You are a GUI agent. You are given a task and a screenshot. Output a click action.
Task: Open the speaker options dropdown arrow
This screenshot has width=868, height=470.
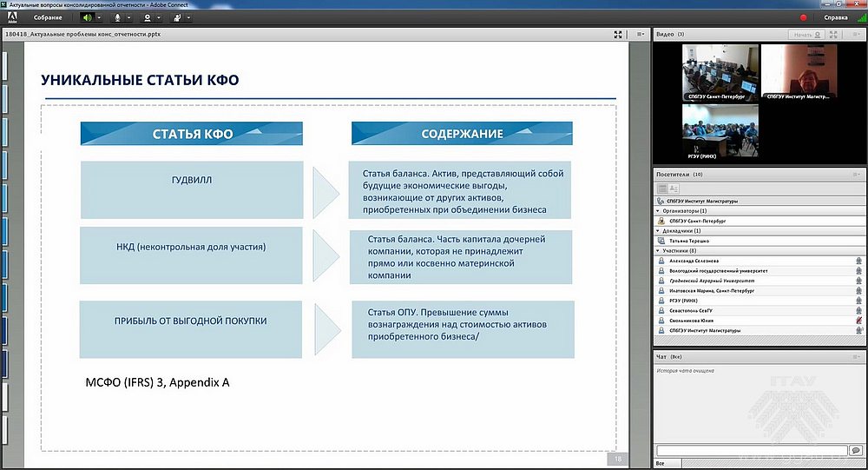pyautogui.click(x=99, y=17)
